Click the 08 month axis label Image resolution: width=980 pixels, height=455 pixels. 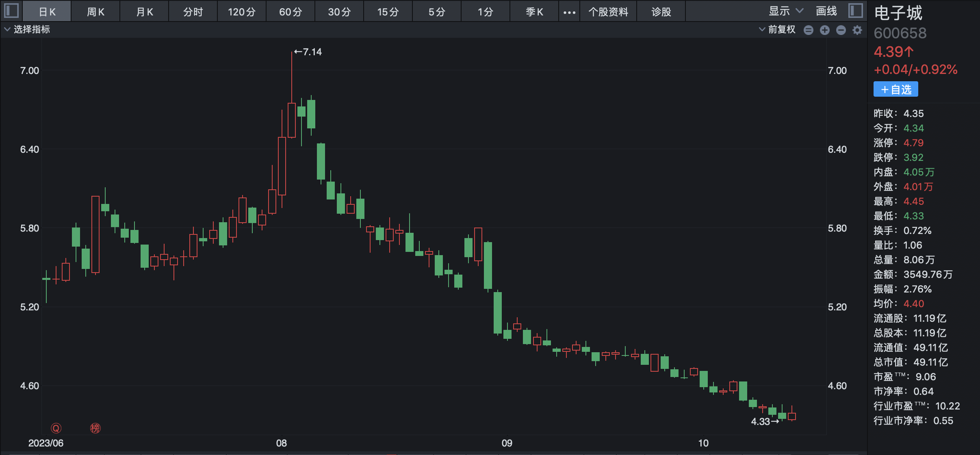click(x=282, y=443)
